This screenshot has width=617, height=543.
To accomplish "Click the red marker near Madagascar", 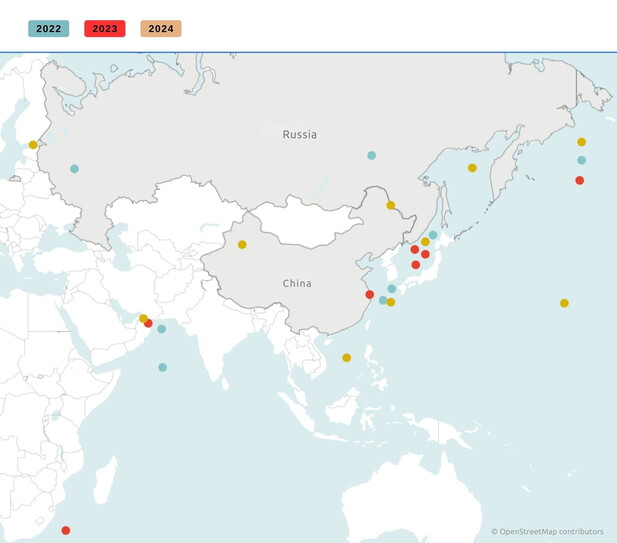I will tap(66, 530).
